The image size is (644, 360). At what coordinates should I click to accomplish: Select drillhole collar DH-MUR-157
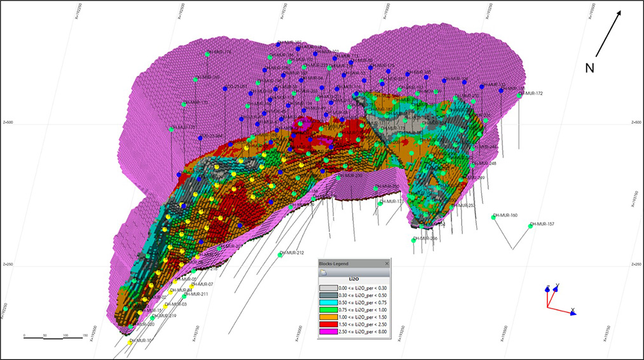531,225
